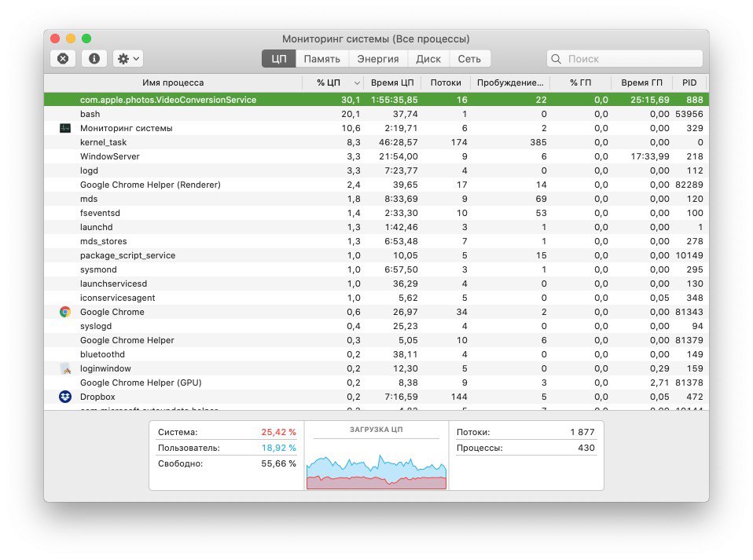Click the quit process (X) toolbar icon
The width and height of the screenshot is (753, 560).
(63, 59)
